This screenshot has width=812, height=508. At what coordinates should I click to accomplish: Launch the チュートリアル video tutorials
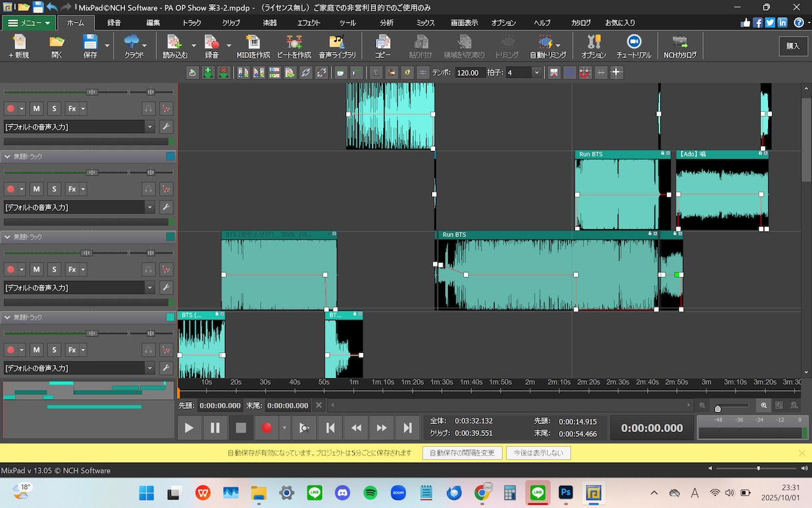pyautogui.click(x=634, y=47)
